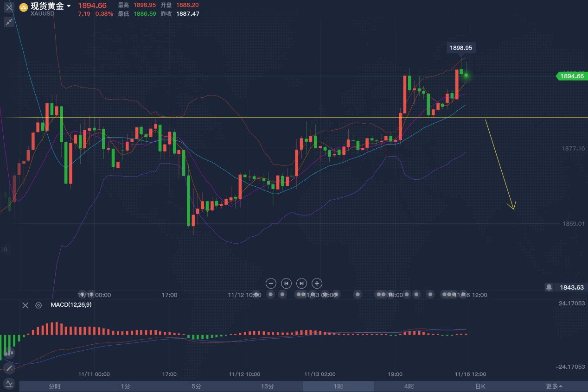Expand the 更多 timeframe menu
This screenshot has width=588, height=392.
click(554, 386)
